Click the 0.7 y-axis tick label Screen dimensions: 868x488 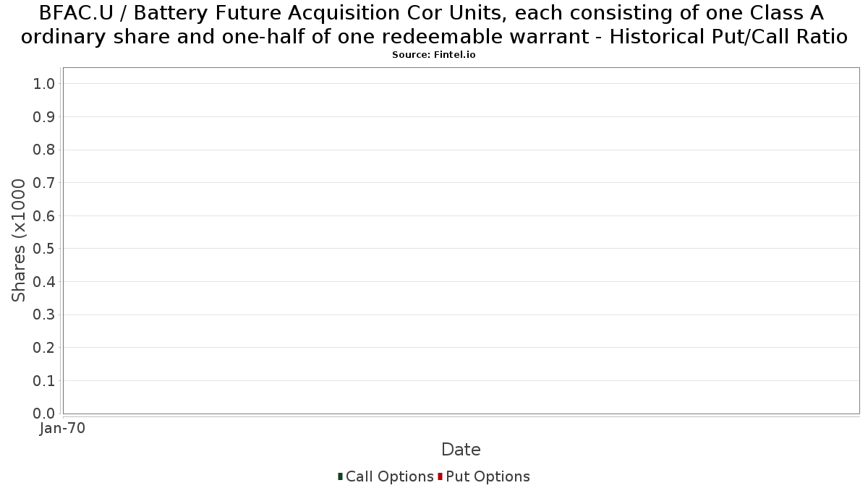(x=44, y=183)
